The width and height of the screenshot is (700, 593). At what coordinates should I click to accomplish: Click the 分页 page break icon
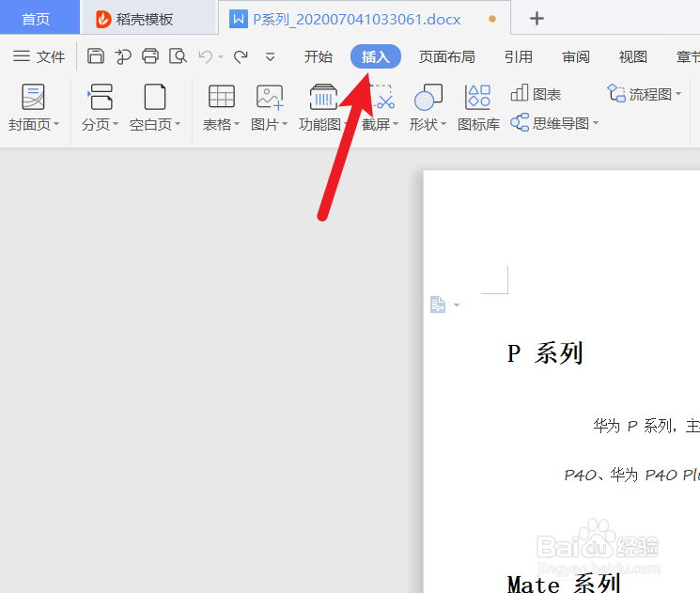pos(100,97)
